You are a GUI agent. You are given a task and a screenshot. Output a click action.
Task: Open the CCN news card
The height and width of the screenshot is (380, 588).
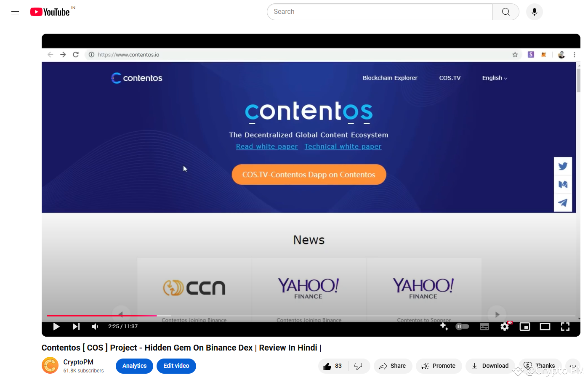[194, 290]
